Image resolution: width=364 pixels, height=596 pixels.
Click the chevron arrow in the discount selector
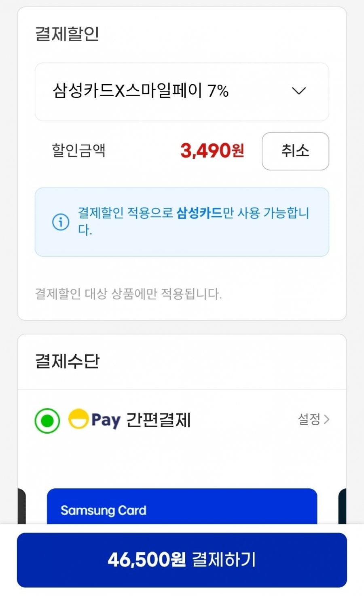point(299,91)
